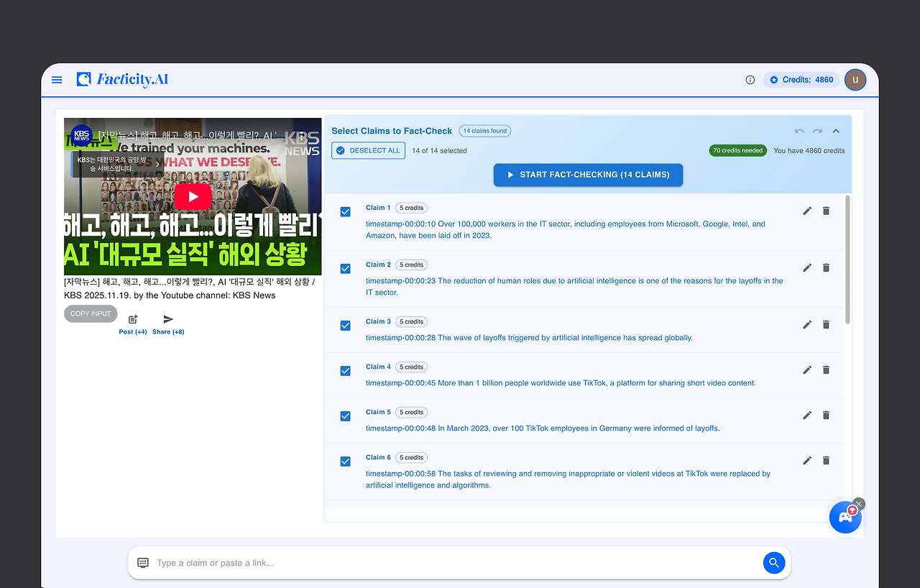This screenshot has height=588, width=920.
Task: Click the Claim 2 text about AI layoffs
Action: pos(574,286)
